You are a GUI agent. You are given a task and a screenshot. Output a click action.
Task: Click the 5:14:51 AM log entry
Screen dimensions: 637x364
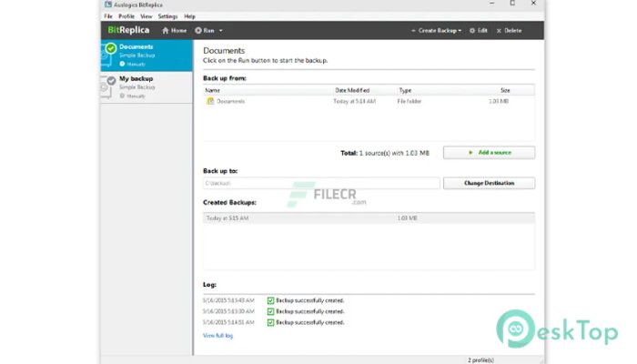click(x=273, y=322)
